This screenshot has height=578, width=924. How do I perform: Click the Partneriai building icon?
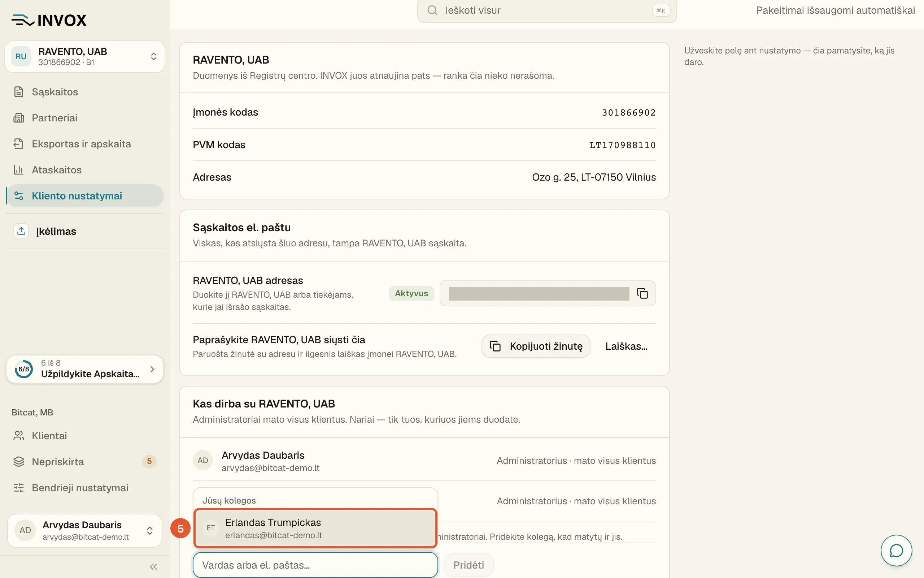(x=19, y=118)
